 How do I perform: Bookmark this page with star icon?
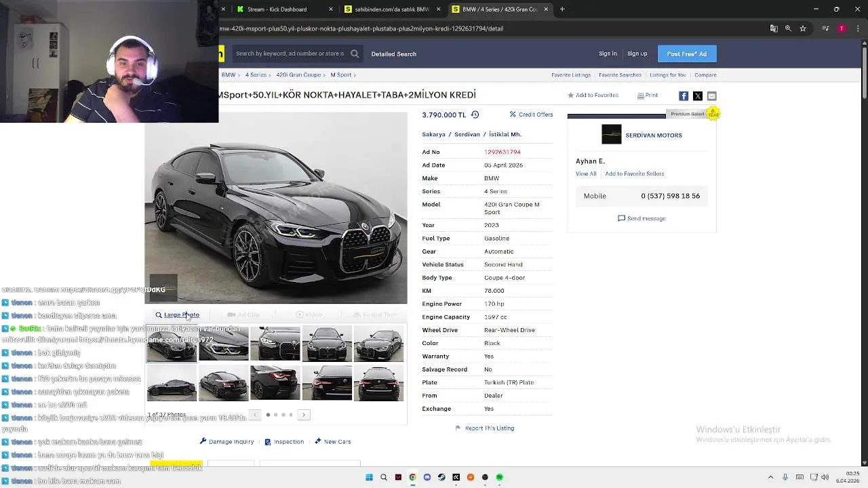pyautogui.click(x=803, y=28)
